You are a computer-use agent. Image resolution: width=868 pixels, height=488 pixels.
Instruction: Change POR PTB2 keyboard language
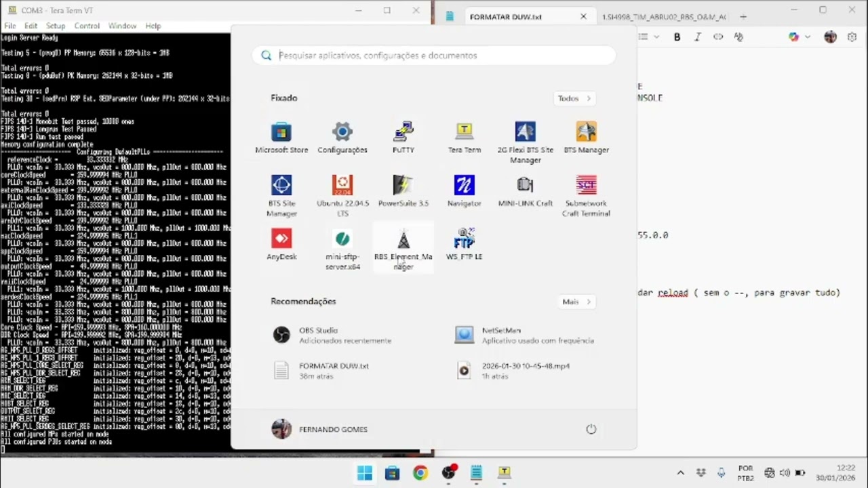click(x=745, y=473)
